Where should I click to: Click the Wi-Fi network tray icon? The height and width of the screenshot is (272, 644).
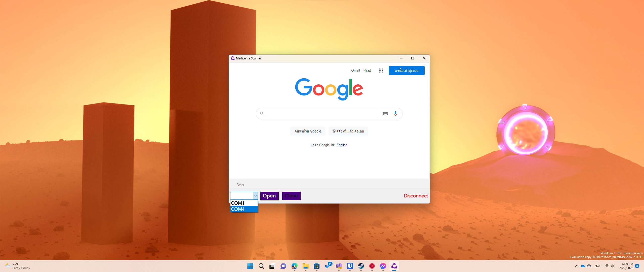coord(607,266)
